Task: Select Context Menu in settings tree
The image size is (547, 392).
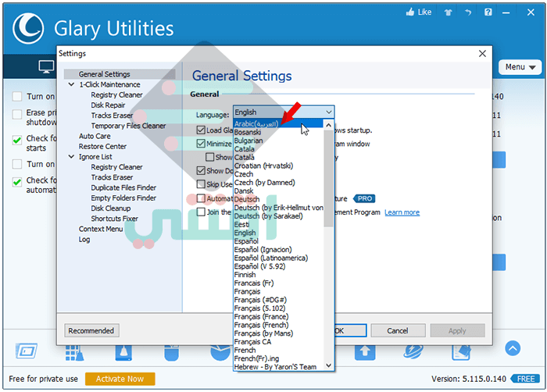Action: click(101, 229)
